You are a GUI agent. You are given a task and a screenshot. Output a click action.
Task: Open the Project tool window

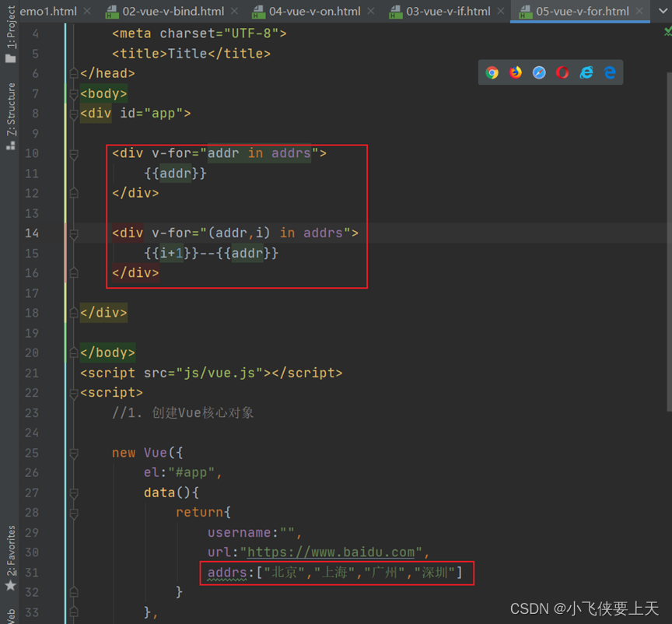[x=11, y=33]
